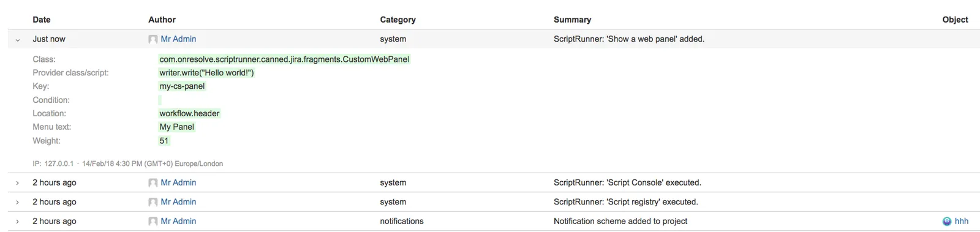Click the hhh project avatar icon
The height and width of the screenshot is (232, 980).
947,222
